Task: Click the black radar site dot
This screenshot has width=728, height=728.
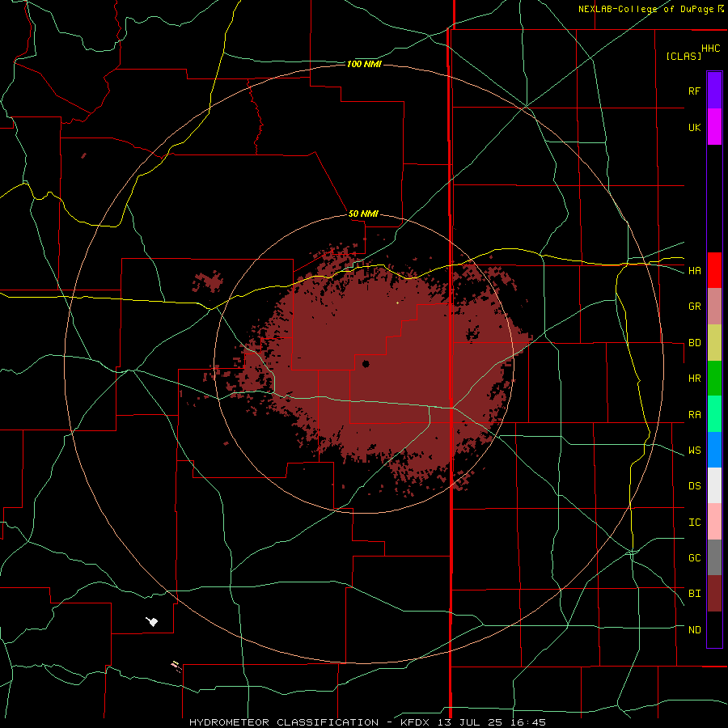Action: [366, 364]
